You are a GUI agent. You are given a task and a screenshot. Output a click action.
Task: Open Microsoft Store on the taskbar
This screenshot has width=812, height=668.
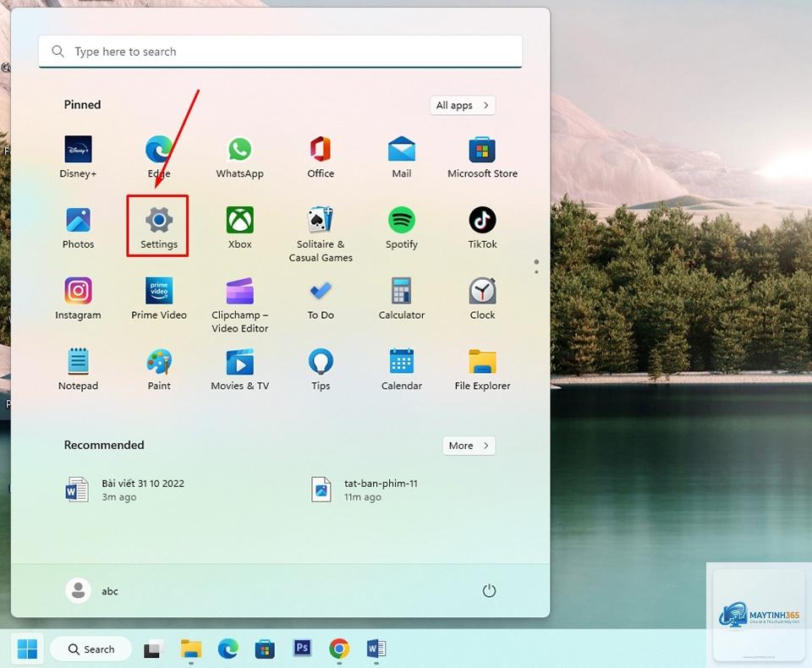[265, 649]
